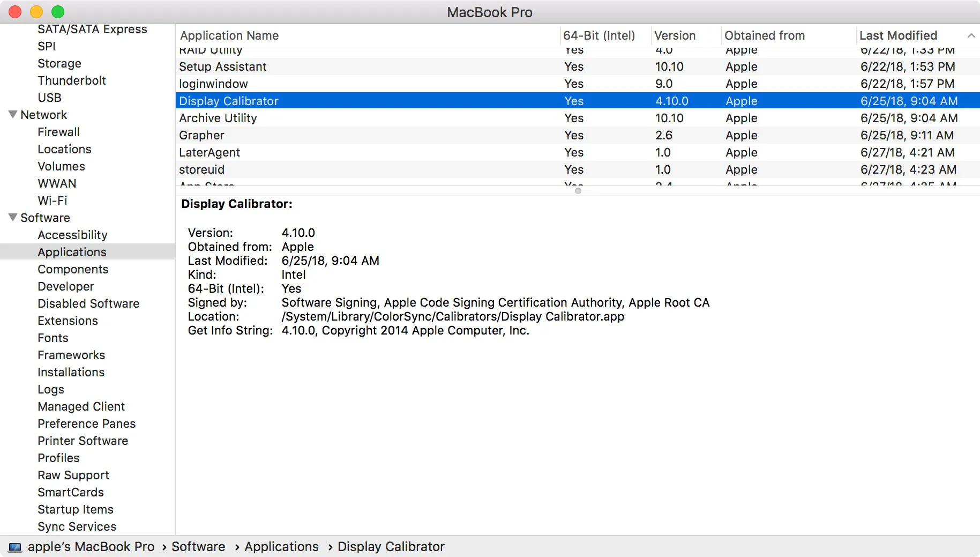Click the Obtained from column header
The height and width of the screenshot is (557, 980).
(x=764, y=35)
